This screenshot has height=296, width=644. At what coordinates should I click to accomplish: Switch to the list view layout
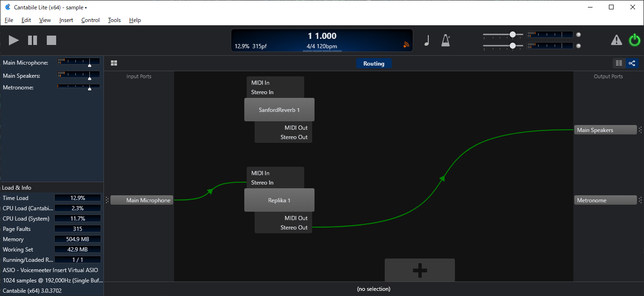[x=619, y=63]
